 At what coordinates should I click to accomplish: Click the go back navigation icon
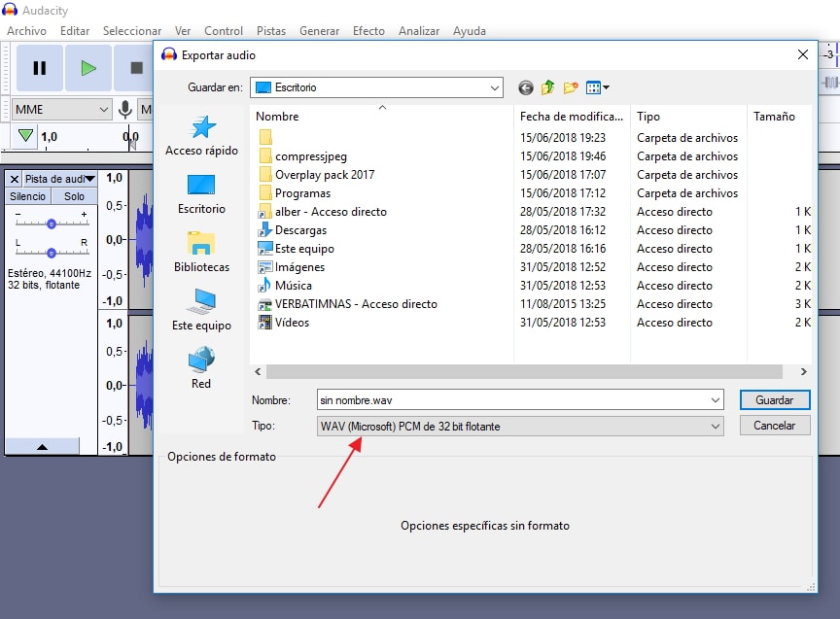526,87
